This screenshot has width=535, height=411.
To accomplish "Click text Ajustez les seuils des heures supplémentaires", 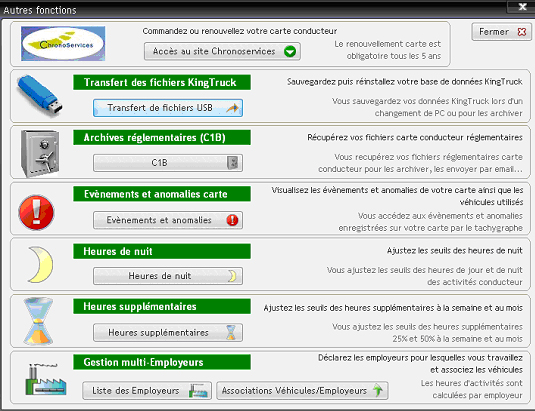I will (x=393, y=308).
